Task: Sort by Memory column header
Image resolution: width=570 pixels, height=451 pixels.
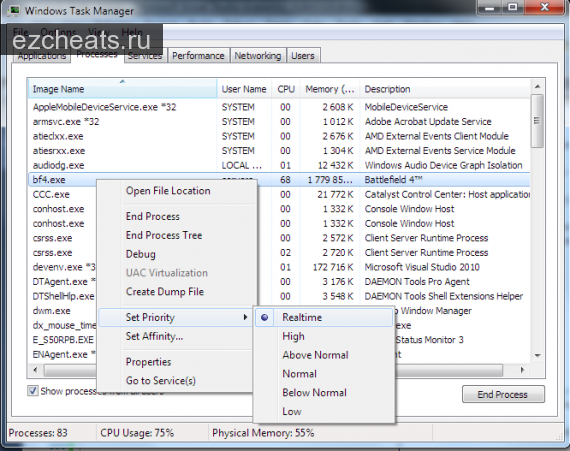Action: coord(329,89)
